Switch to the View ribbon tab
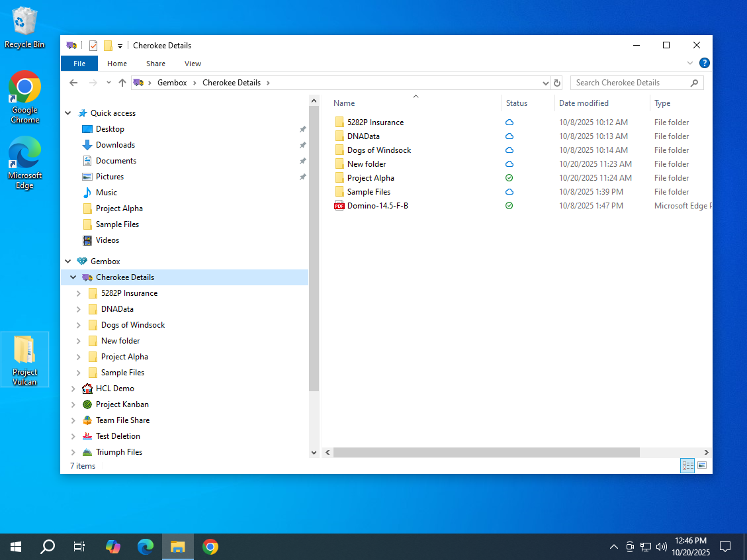This screenshot has width=747, height=560. click(193, 64)
